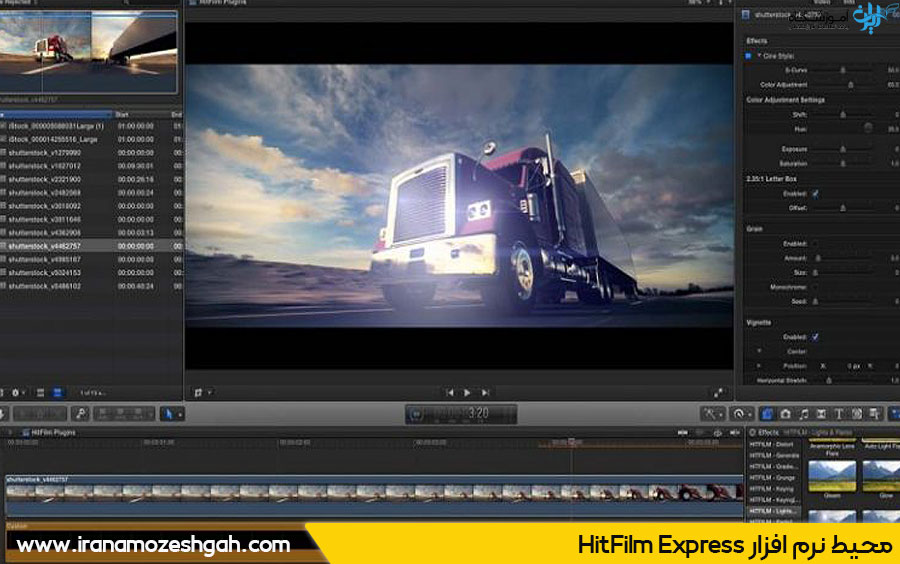The width and height of the screenshot is (900, 564).
Task: Click the timeline playhead marker
Action: click(571, 442)
